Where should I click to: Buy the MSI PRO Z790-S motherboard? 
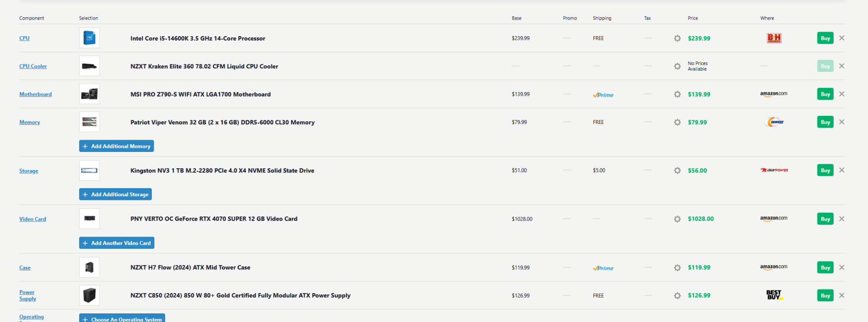pos(825,94)
